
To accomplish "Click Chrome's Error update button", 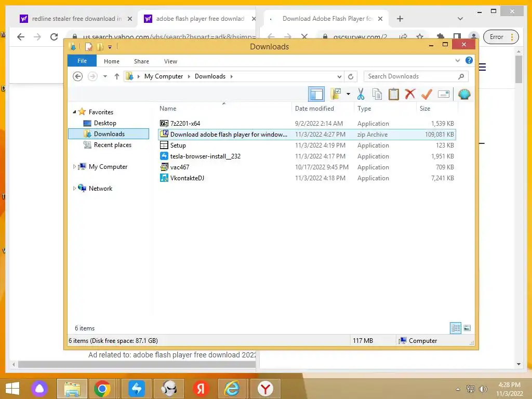I will click(x=501, y=37).
